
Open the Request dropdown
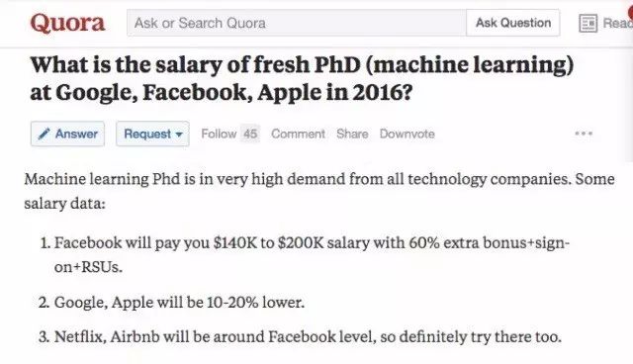click(x=152, y=134)
